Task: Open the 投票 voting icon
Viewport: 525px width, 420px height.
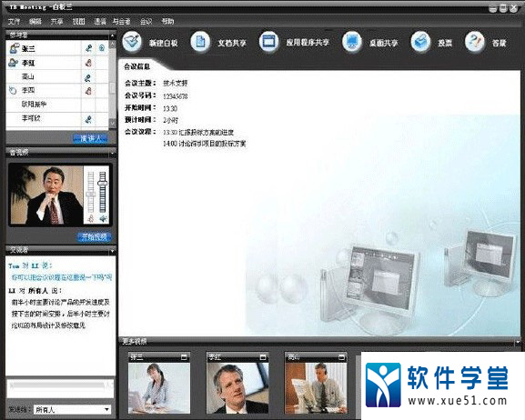Action: pyautogui.click(x=420, y=42)
